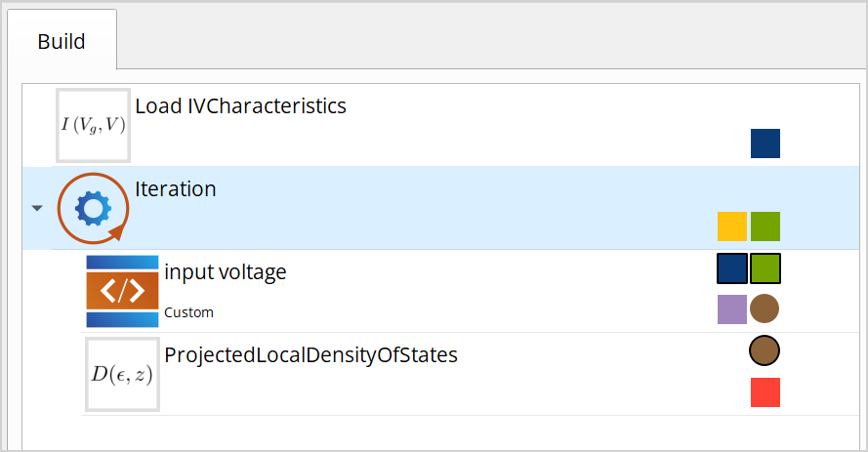Viewport: 868px width, 452px height.
Task: Switch to the Build tab
Action: click(x=62, y=42)
